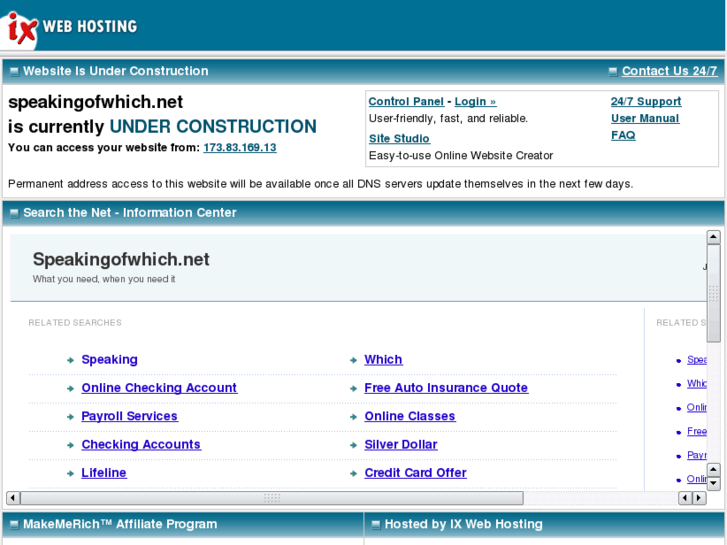The height and width of the screenshot is (545, 727).
Task: Select the Speaking related search
Action: click(109, 359)
